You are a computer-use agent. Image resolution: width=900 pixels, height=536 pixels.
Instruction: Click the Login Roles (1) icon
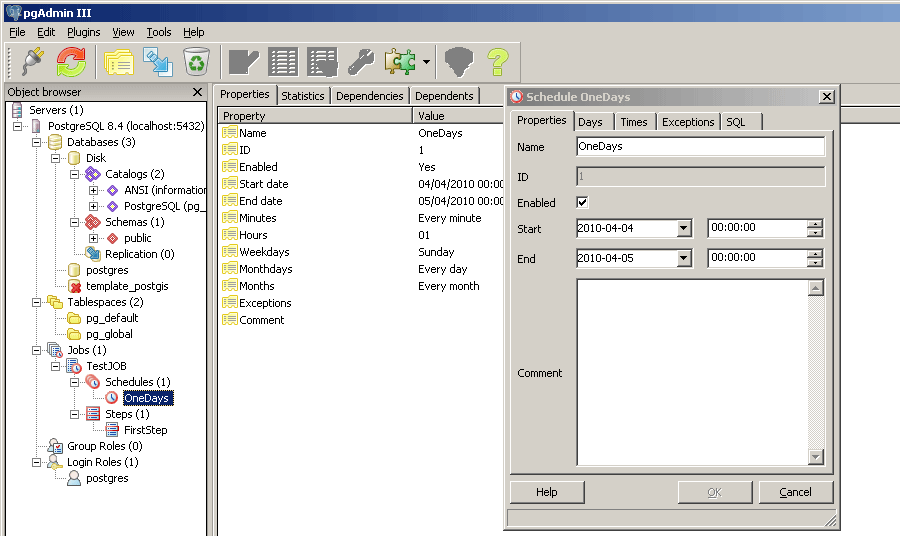(x=55, y=462)
